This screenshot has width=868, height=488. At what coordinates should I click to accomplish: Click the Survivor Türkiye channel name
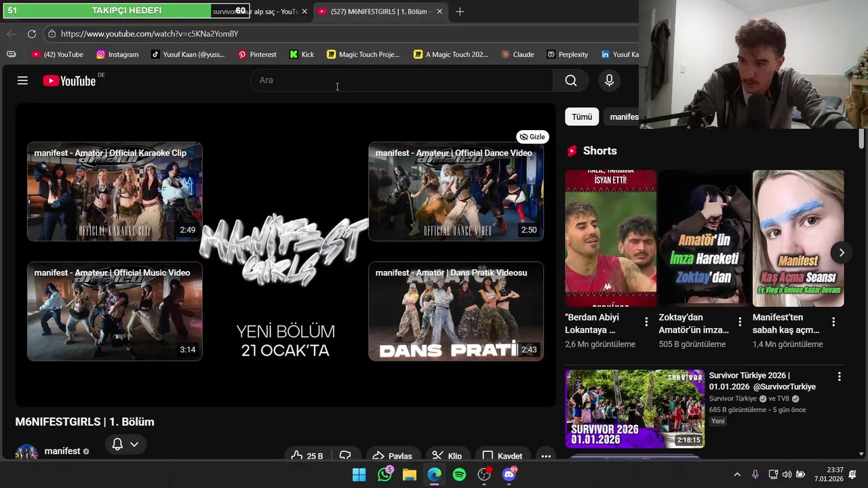click(733, 399)
